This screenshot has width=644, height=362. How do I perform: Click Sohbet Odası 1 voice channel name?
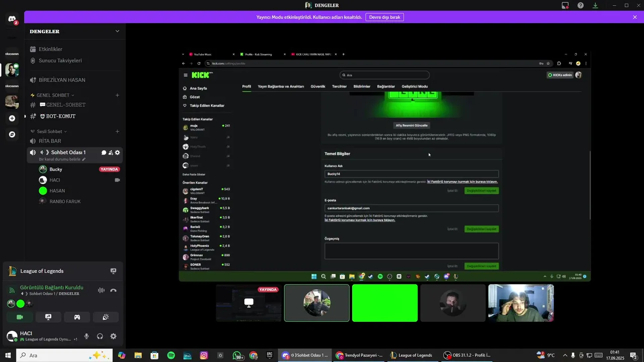click(68, 152)
